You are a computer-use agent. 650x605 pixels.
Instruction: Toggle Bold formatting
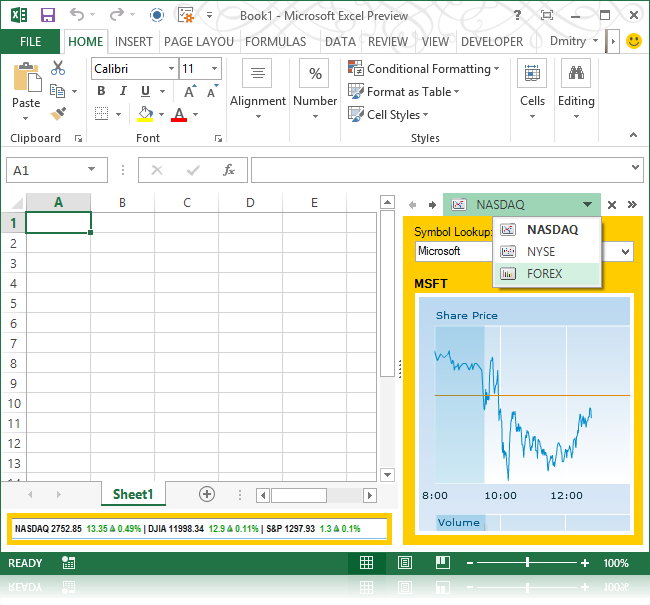[101, 91]
